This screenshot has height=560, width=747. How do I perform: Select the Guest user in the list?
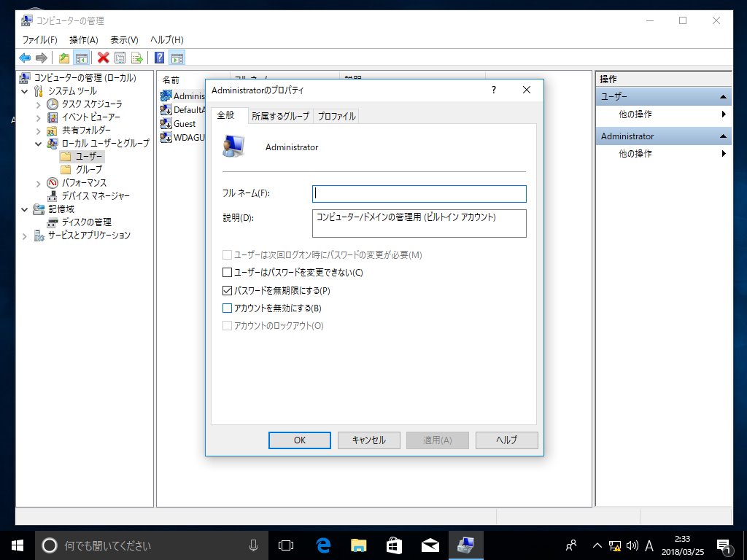(184, 124)
